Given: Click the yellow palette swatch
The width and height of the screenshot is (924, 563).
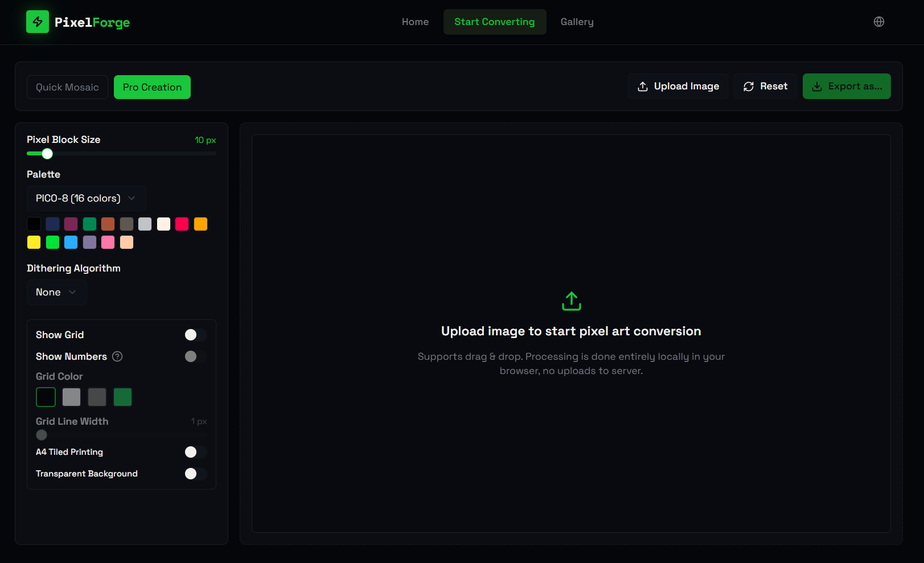Looking at the screenshot, I should coord(34,243).
